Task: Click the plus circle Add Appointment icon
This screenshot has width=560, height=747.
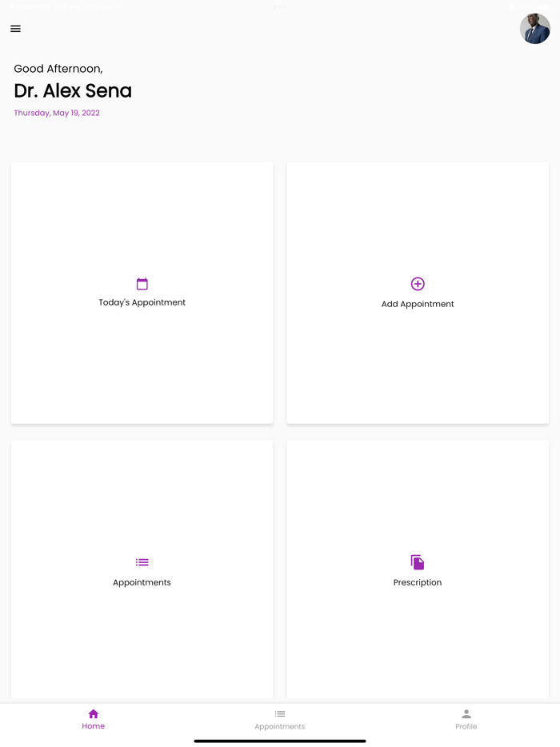Action: [418, 284]
